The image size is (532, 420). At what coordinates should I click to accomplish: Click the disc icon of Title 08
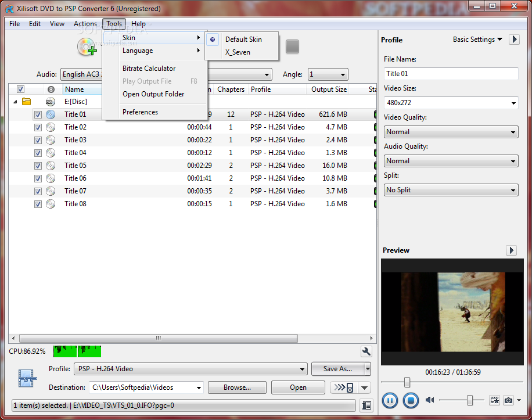click(x=51, y=204)
